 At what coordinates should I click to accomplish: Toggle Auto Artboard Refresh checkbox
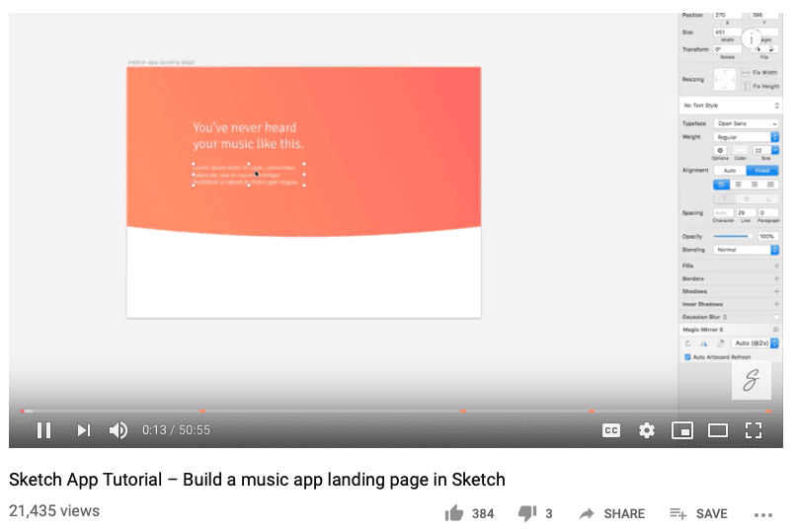tap(687, 357)
